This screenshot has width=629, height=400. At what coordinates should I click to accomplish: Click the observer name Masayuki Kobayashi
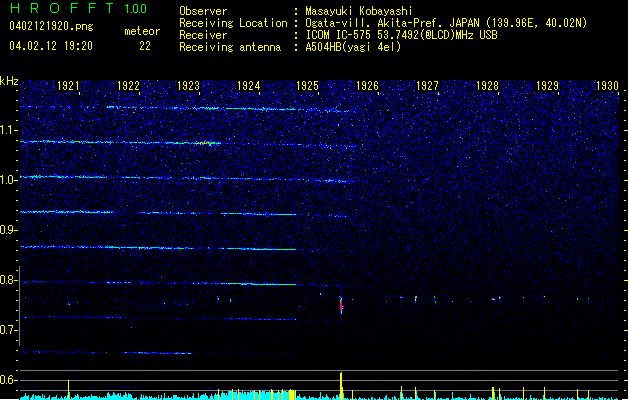[x=359, y=11]
